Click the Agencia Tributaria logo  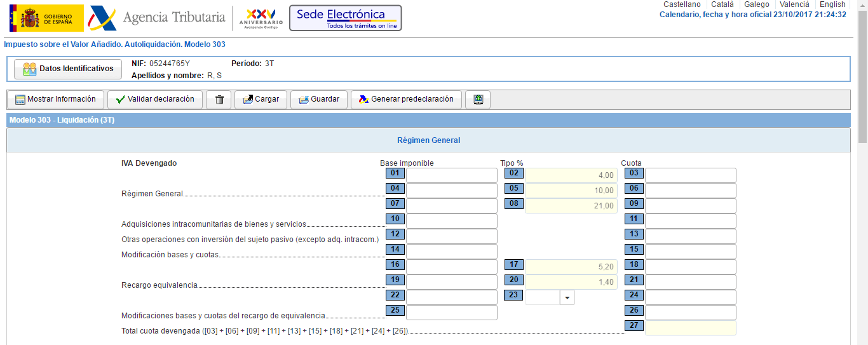157,18
